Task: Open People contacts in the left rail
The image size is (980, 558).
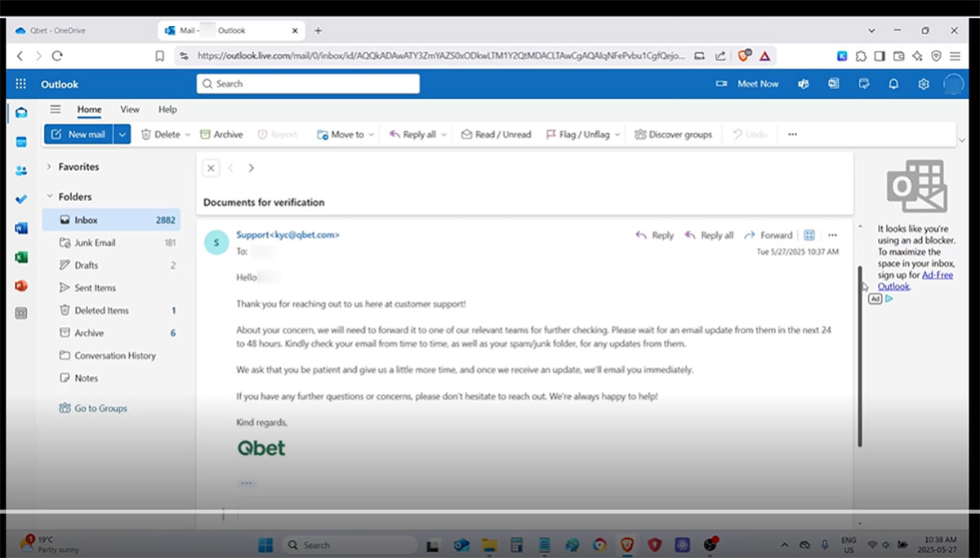Action: pos(21,171)
